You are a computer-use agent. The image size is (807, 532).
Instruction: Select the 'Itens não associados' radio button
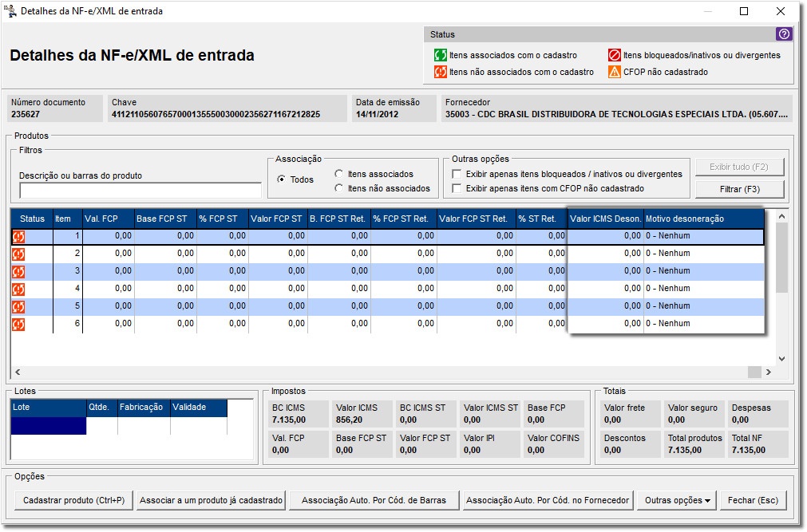(x=338, y=188)
